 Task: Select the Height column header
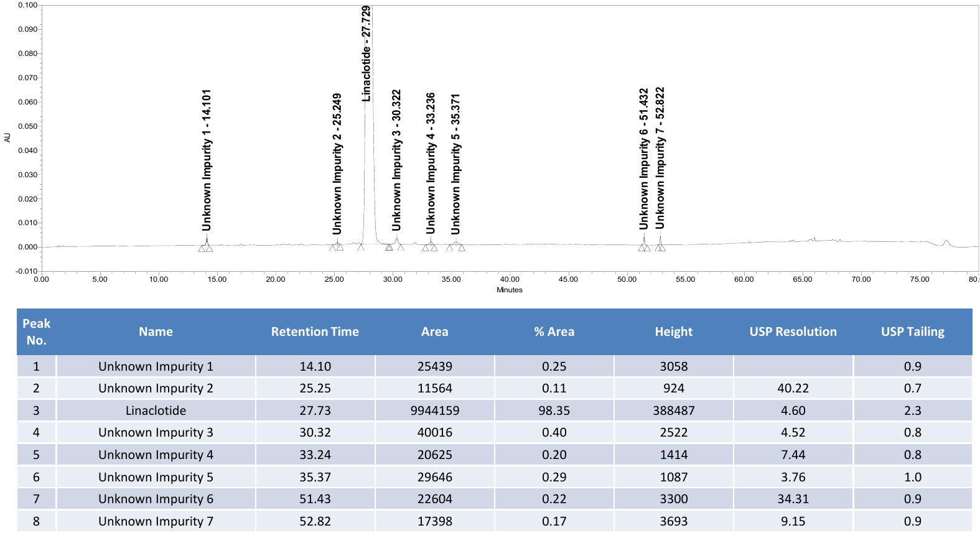pos(673,332)
